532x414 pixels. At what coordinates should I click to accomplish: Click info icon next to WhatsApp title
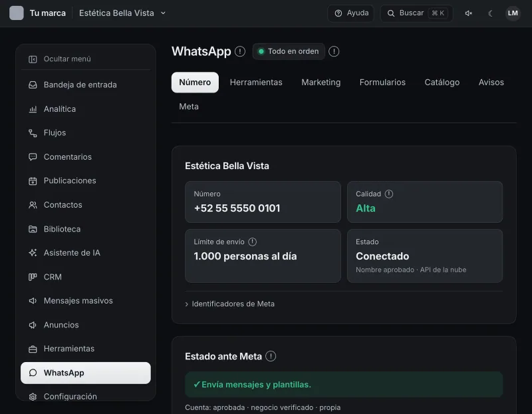240,51
